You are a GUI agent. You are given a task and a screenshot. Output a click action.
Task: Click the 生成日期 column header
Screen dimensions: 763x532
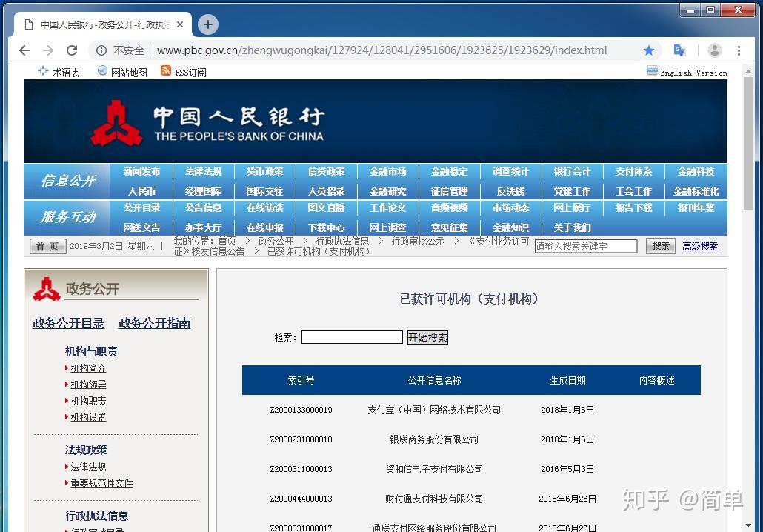567,380
